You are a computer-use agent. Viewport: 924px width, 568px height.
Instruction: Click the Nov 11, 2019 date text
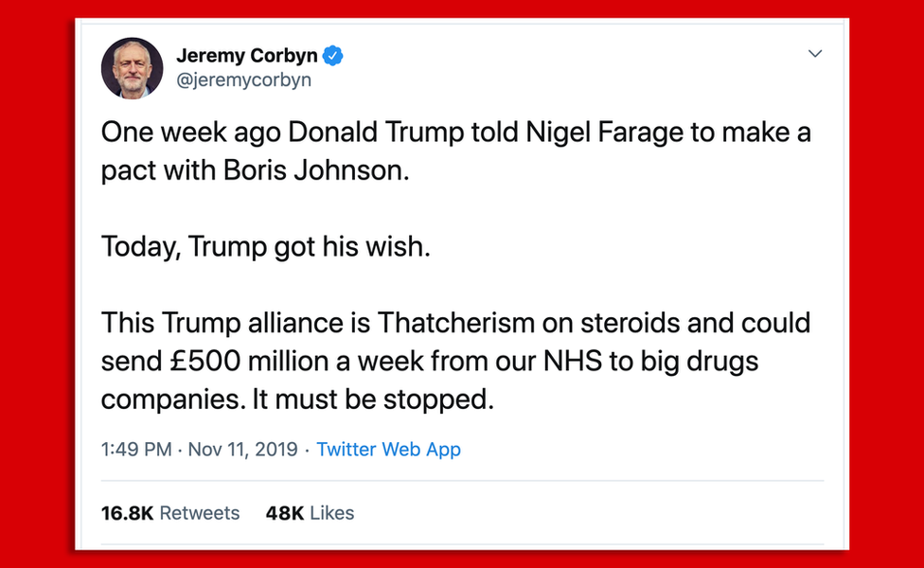(242, 450)
